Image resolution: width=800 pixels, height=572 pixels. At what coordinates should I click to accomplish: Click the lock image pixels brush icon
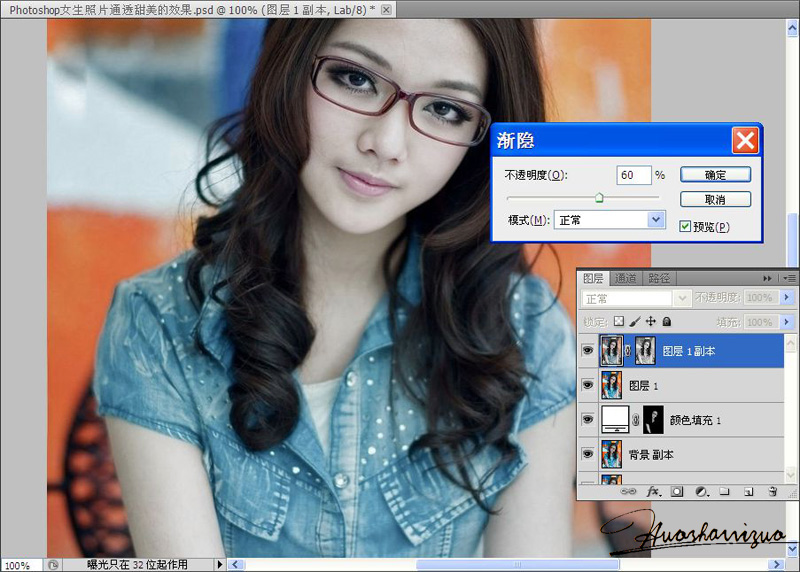tap(635, 321)
